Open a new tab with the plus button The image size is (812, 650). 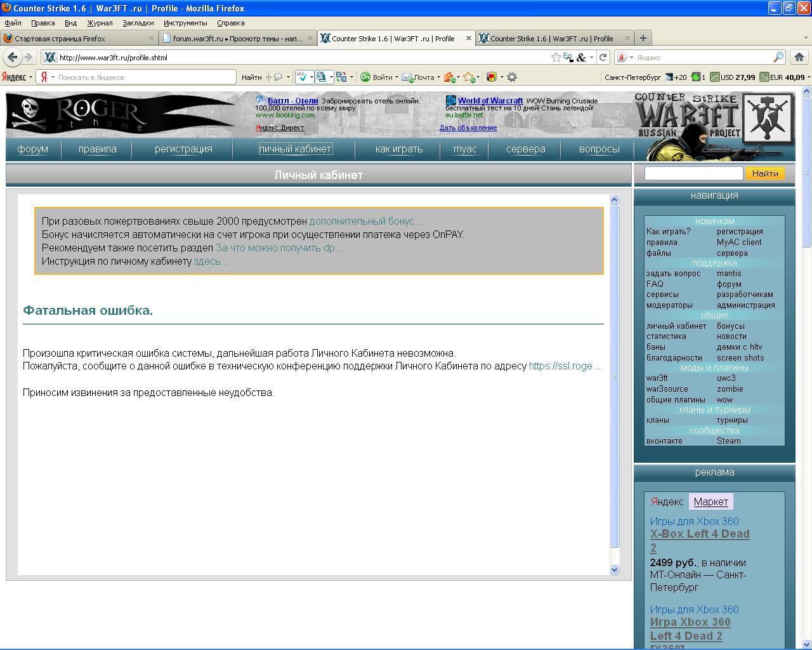click(x=643, y=38)
